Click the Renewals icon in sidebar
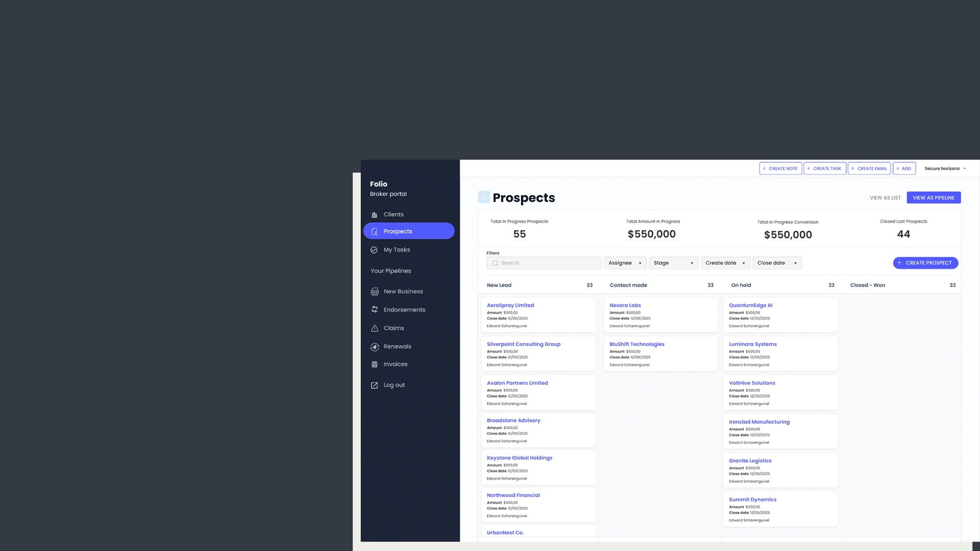980x551 pixels. coord(375,347)
